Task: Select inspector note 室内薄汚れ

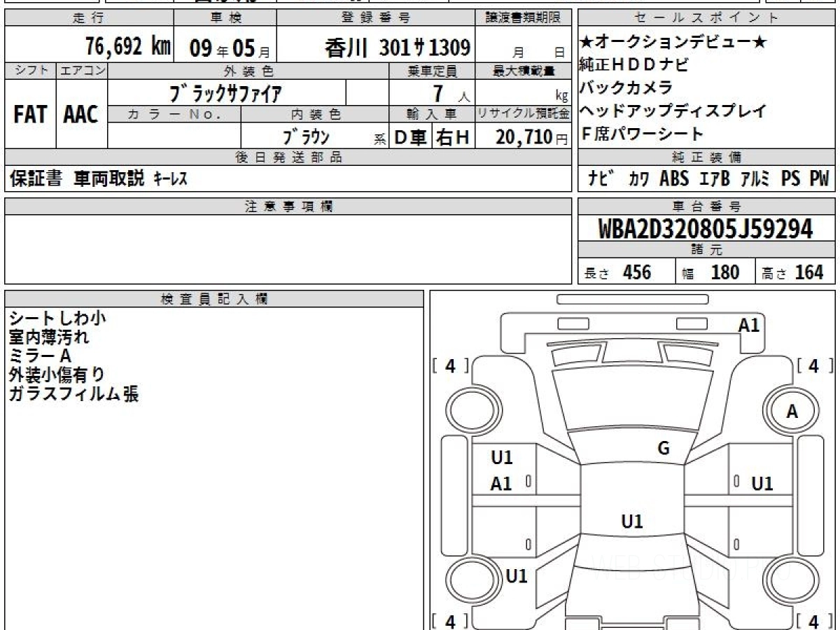Action: coord(49,337)
